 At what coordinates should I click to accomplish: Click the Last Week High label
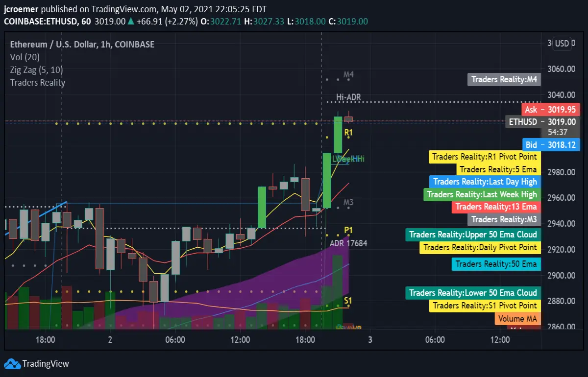pyautogui.click(x=482, y=194)
